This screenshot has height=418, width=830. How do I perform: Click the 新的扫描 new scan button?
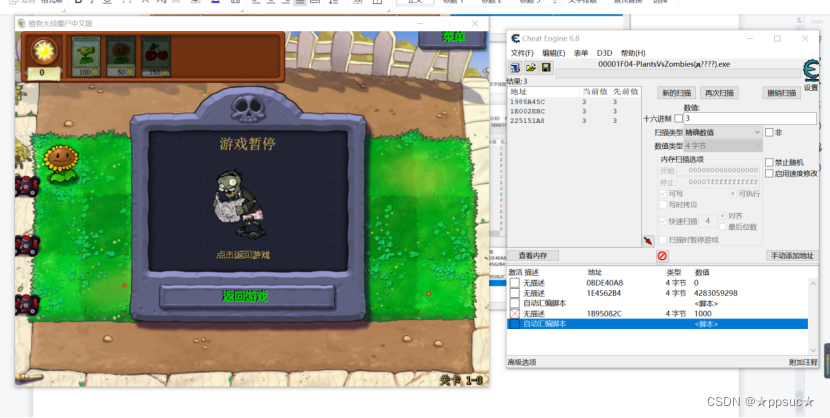[x=676, y=93]
